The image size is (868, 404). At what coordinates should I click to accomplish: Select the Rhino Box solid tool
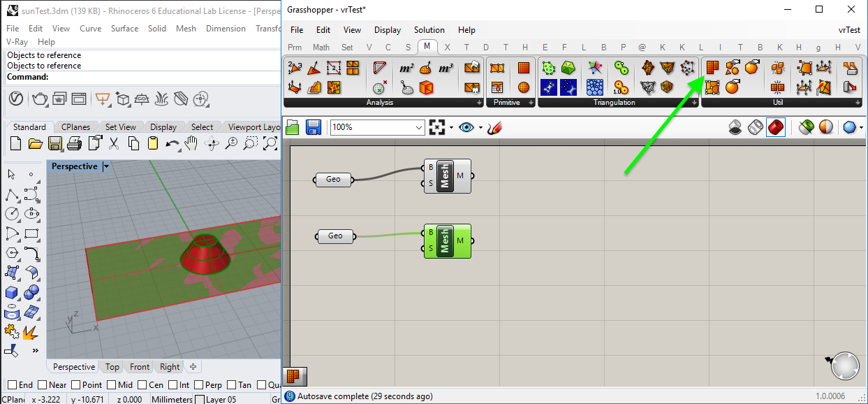coord(12,292)
